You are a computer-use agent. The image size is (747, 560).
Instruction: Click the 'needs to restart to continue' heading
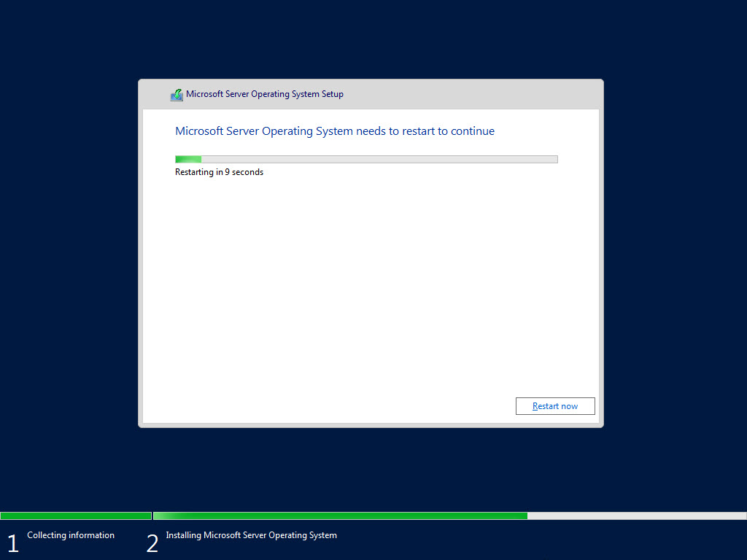click(x=335, y=131)
